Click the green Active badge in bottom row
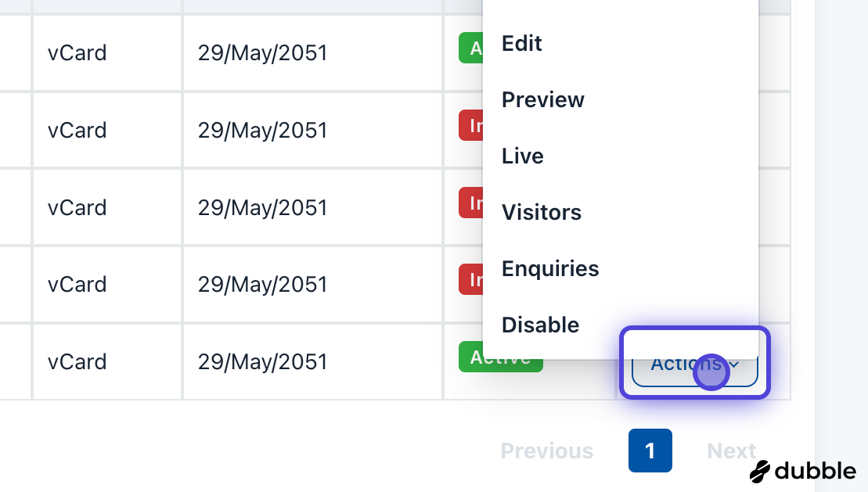 (x=500, y=359)
